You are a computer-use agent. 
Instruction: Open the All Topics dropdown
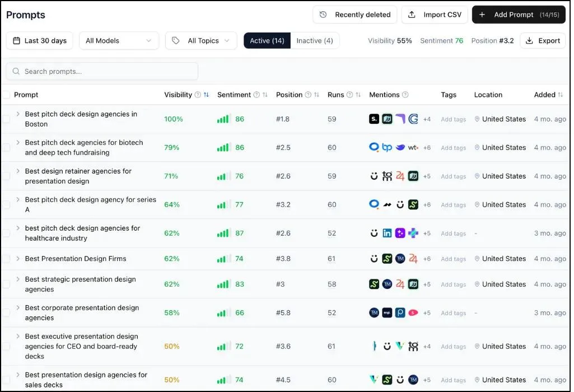pos(201,41)
